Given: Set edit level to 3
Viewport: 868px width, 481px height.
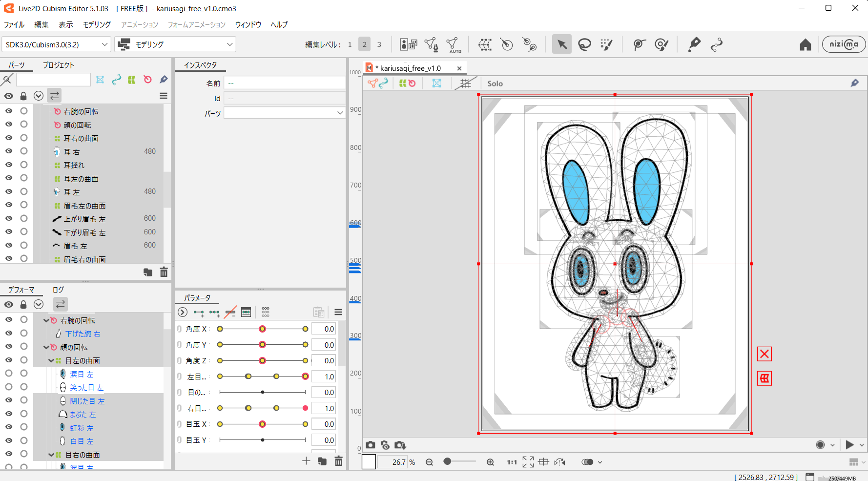Looking at the screenshot, I should coord(379,44).
